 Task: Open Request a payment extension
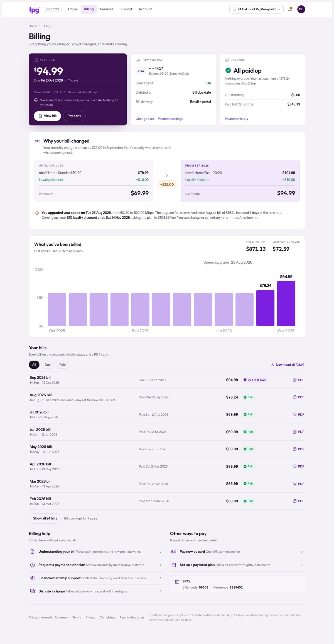(96, 565)
